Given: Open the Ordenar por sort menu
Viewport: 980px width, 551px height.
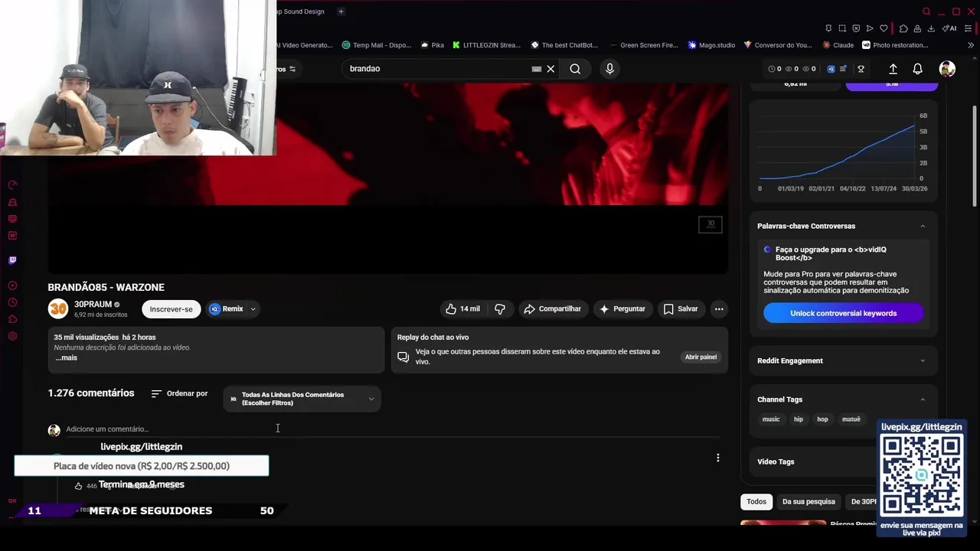Looking at the screenshot, I should [179, 393].
